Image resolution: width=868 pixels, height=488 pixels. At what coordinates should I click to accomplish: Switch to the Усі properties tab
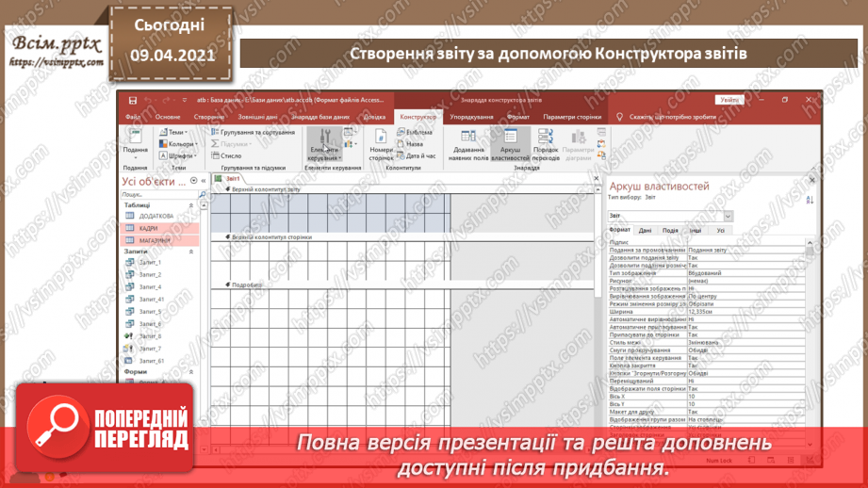coord(720,230)
